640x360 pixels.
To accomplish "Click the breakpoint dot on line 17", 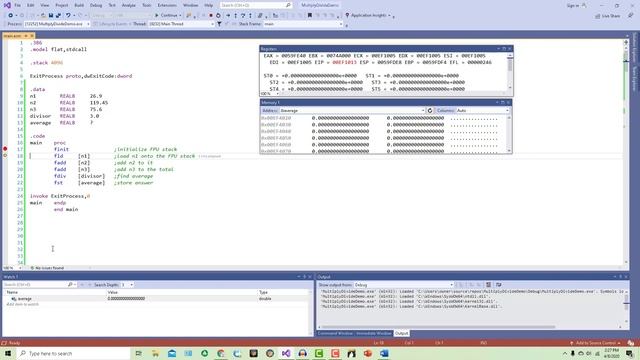I will pos(5,149).
